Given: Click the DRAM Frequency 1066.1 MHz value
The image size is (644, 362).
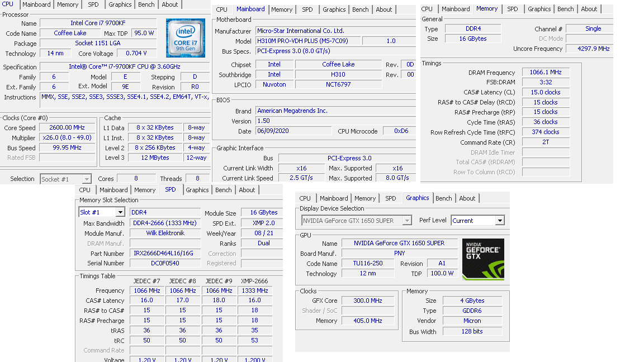Looking at the screenshot, I should (x=545, y=73).
